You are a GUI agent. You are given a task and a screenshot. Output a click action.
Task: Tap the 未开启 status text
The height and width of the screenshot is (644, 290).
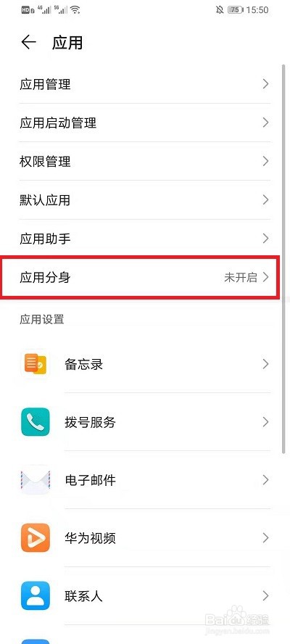[x=241, y=277]
